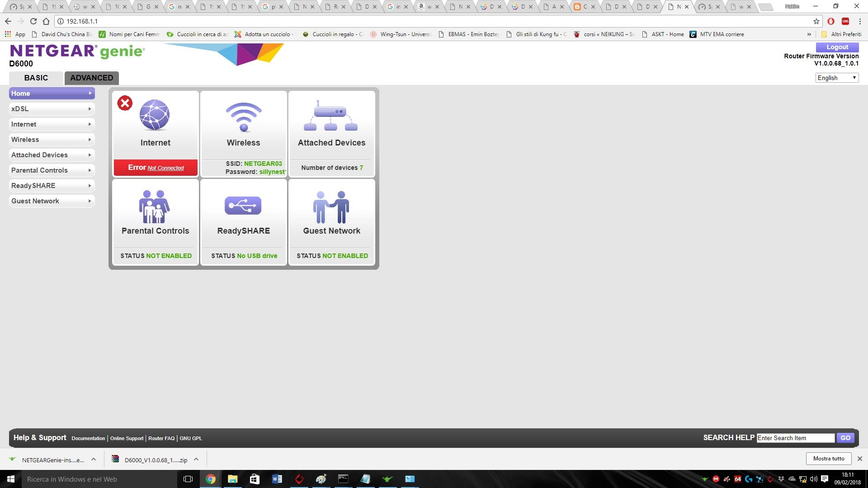The height and width of the screenshot is (488, 868).
Task: Switch to the ADVANCED tab
Action: 91,78
